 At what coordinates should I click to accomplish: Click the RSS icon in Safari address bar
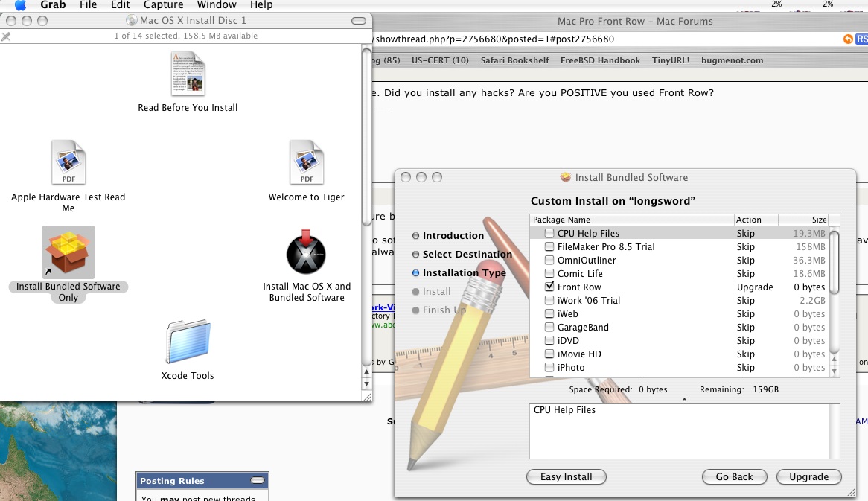pyautogui.click(x=862, y=39)
